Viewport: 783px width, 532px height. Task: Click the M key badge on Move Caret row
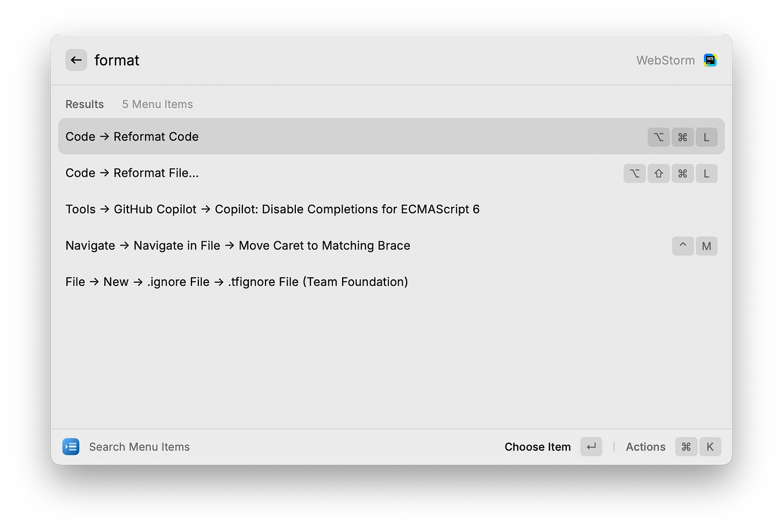pyautogui.click(x=707, y=246)
